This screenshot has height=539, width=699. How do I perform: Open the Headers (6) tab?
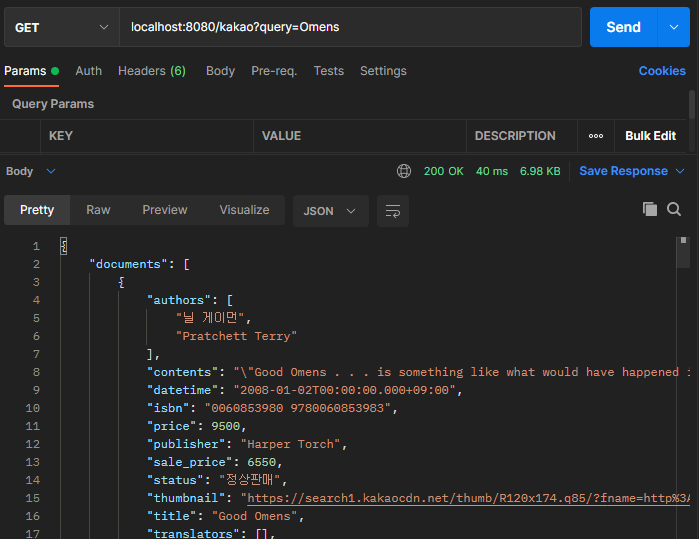click(152, 71)
